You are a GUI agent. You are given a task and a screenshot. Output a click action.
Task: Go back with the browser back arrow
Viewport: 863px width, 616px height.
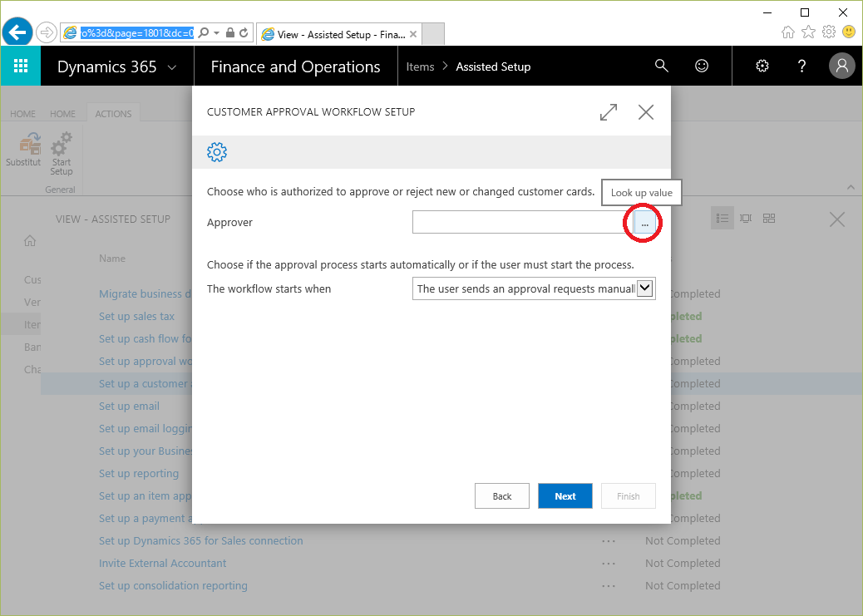pos(17,33)
